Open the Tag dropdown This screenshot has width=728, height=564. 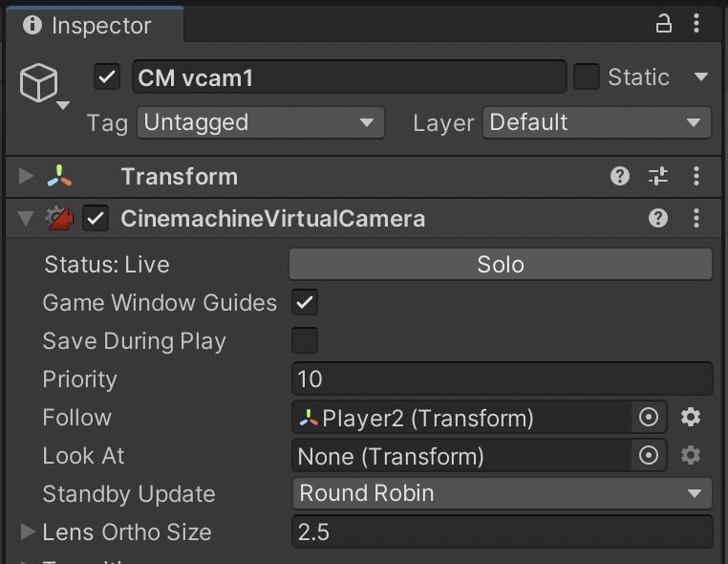pos(260,122)
